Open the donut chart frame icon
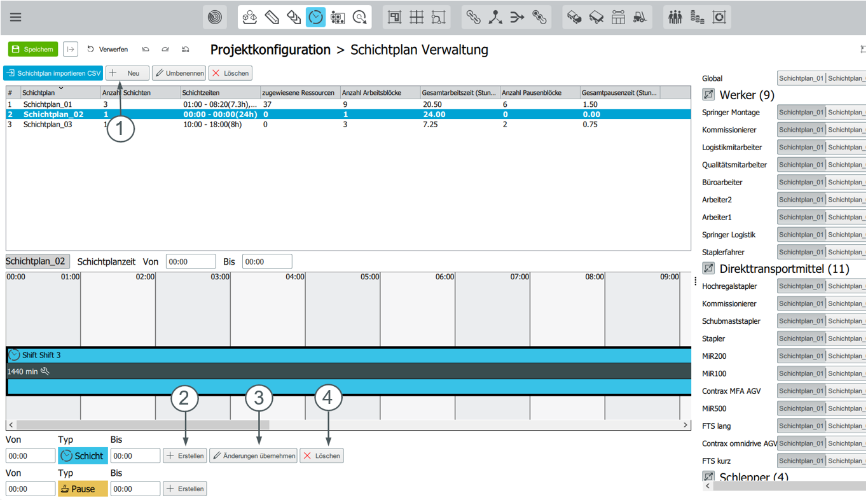 click(x=719, y=17)
